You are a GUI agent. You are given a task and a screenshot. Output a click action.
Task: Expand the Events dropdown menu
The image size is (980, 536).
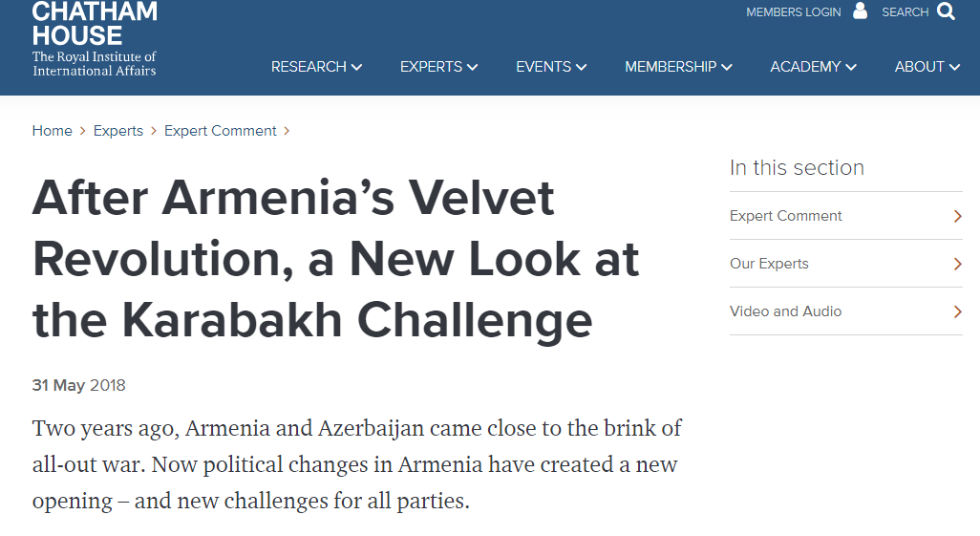click(551, 67)
